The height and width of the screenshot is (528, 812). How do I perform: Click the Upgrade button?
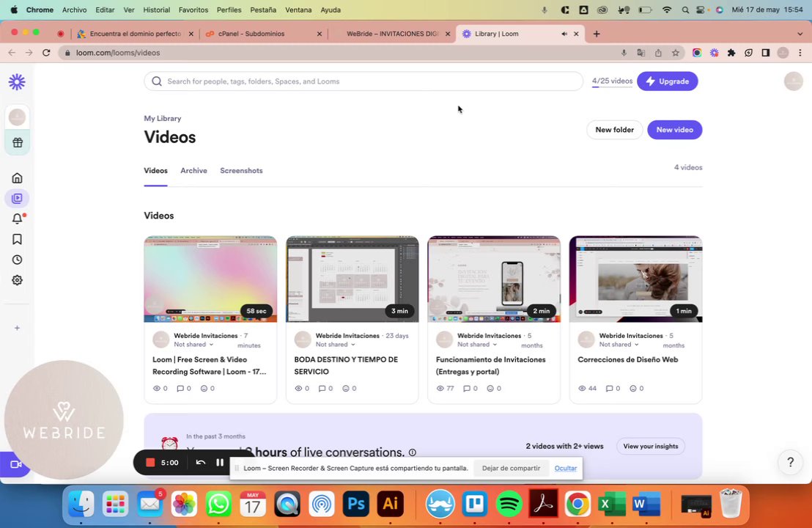click(667, 81)
